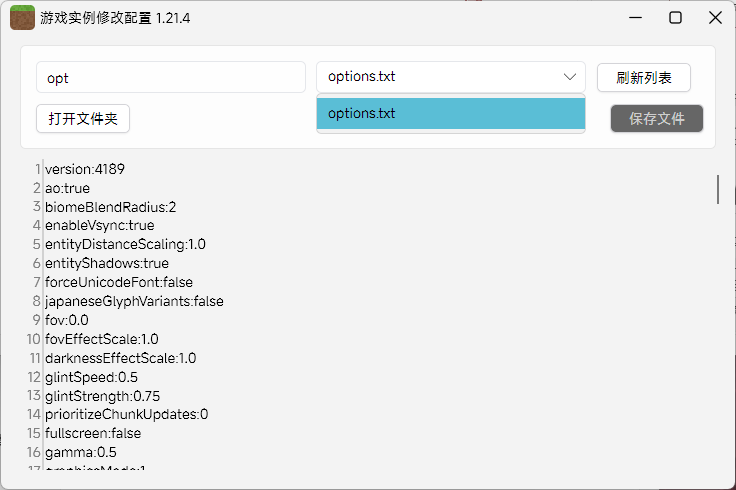Click the "glintStrength:0.75" line

[102, 395]
